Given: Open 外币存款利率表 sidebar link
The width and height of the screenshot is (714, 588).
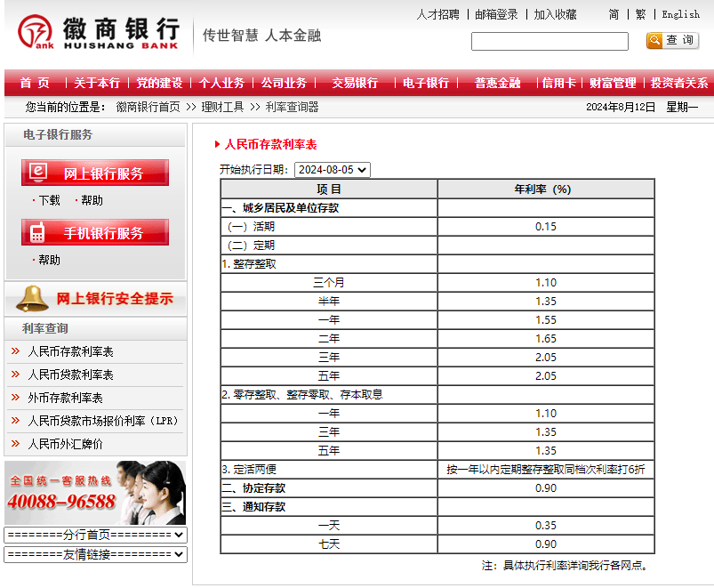Looking at the screenshot, I should click(x=65, y=398).
